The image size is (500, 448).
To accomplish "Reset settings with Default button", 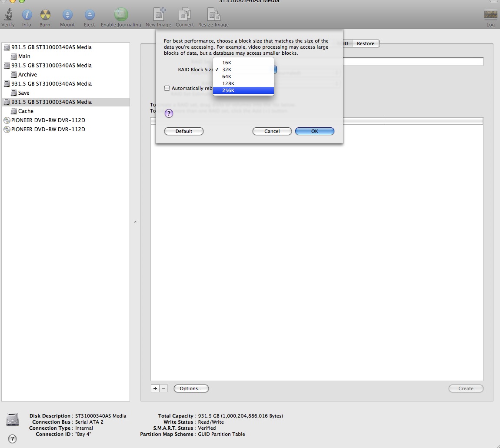I will [x=183, y=131].
